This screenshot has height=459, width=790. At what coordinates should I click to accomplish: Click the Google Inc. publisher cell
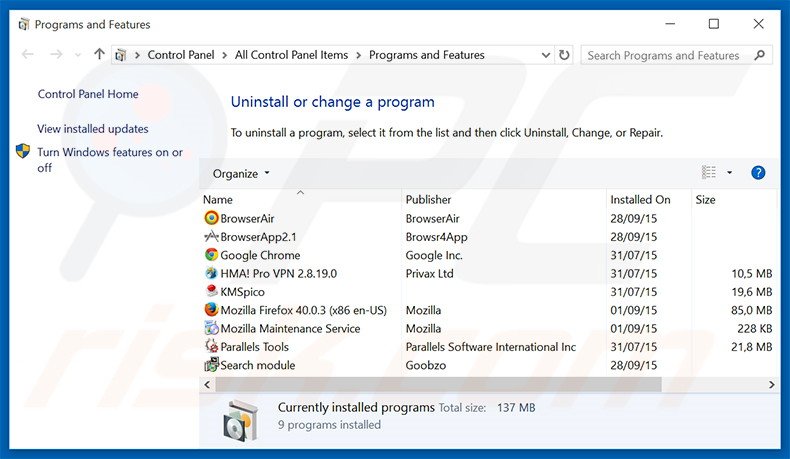click(x=434, y=255)
